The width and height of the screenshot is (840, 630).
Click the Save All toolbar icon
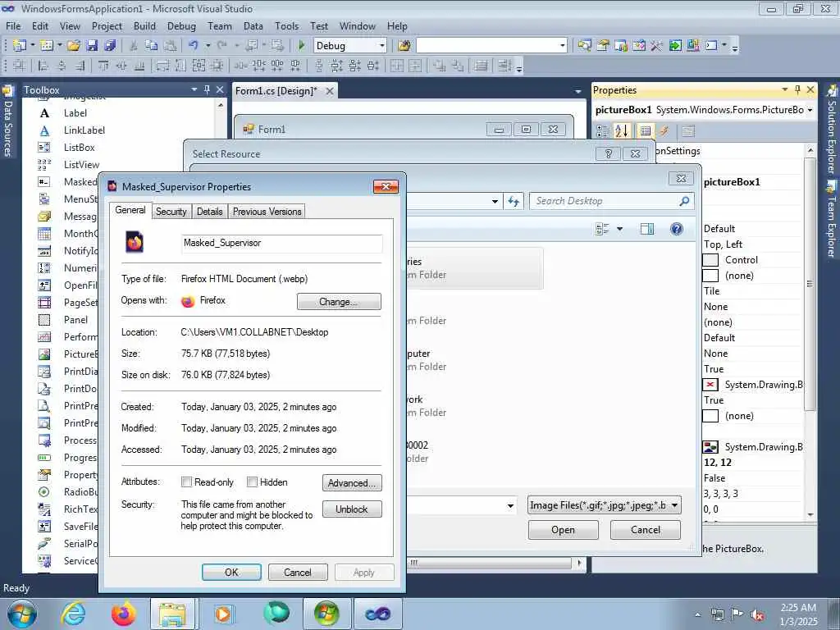110,46
